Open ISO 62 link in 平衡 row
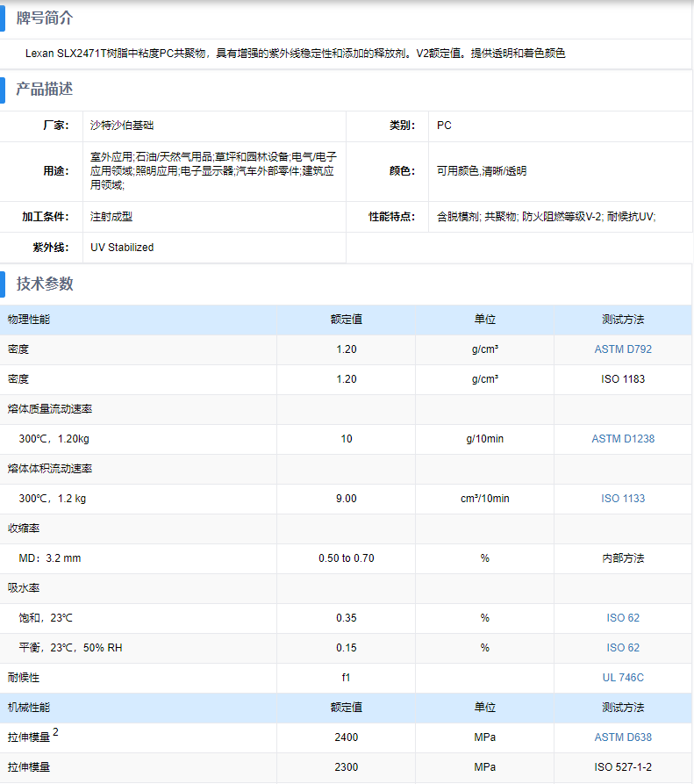 point(623,648)
